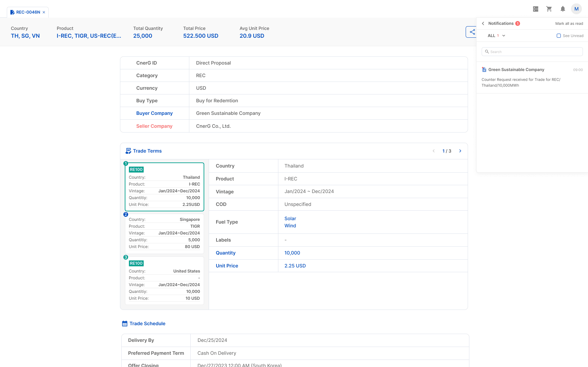The height and width of the screenshot is (367, 588).
Task: Click the Trade Terms document icon
Action: pos(128,151)
